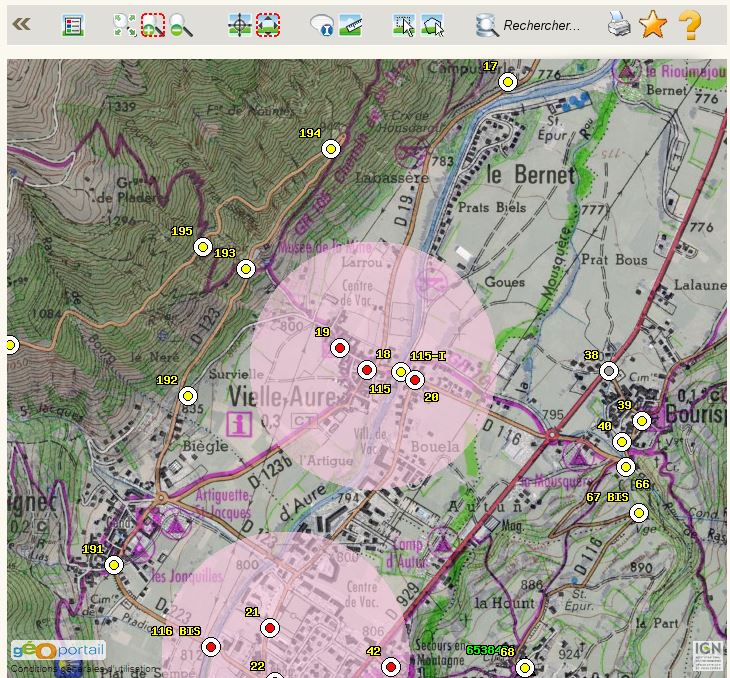The height and width of the screenshot is (678, 730).
Task: Click the 'Labassère' map label
Action: tap(392, 177)
